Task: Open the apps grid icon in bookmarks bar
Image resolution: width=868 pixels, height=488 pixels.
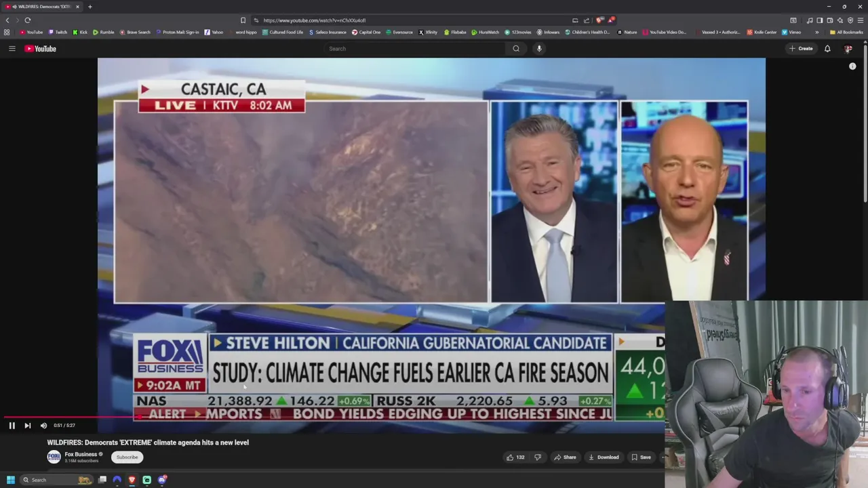Action: pyautogui.click(x=7, y=32)
